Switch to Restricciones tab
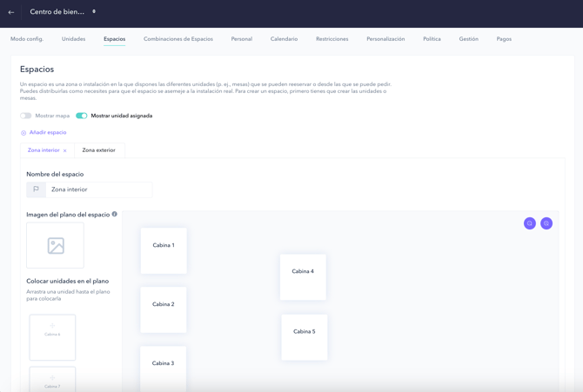The image size is (583, 392). click(x=332, y=38)
